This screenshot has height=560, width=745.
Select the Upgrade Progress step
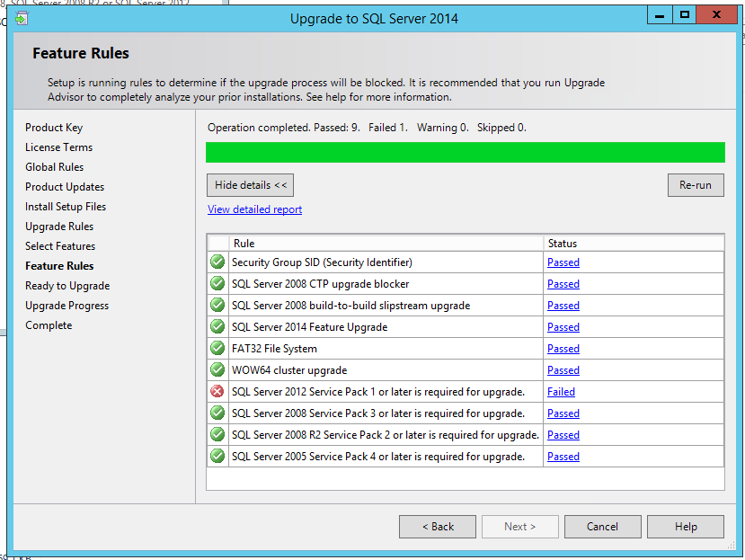coord(67,306)
